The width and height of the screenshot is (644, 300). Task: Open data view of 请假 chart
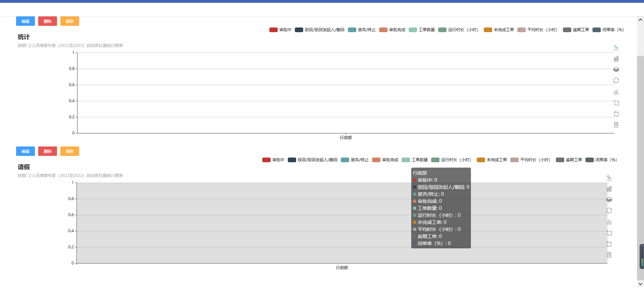click(x=609, y=255)
